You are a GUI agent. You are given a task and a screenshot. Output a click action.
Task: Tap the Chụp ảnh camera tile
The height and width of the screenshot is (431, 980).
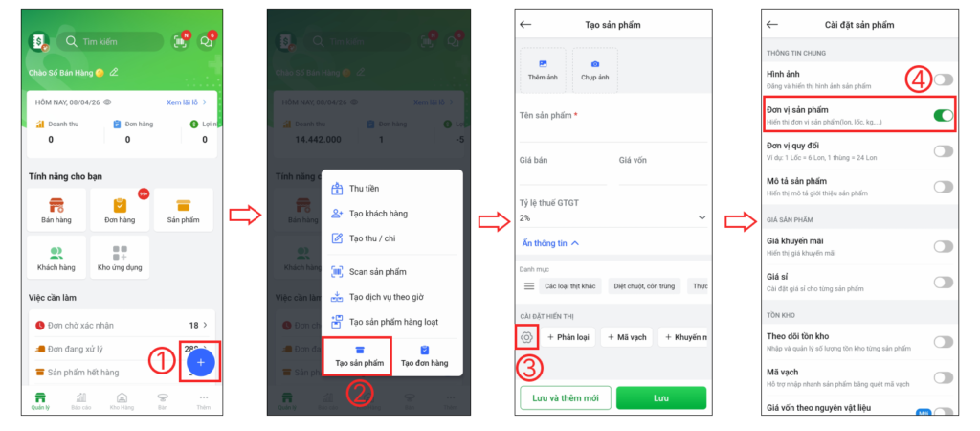tap(595, 70)
